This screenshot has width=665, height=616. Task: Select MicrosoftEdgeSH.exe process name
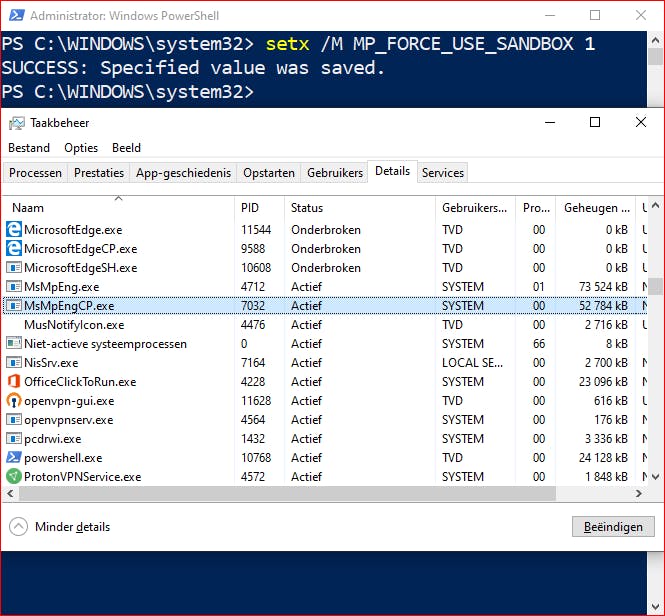[81, 268]
